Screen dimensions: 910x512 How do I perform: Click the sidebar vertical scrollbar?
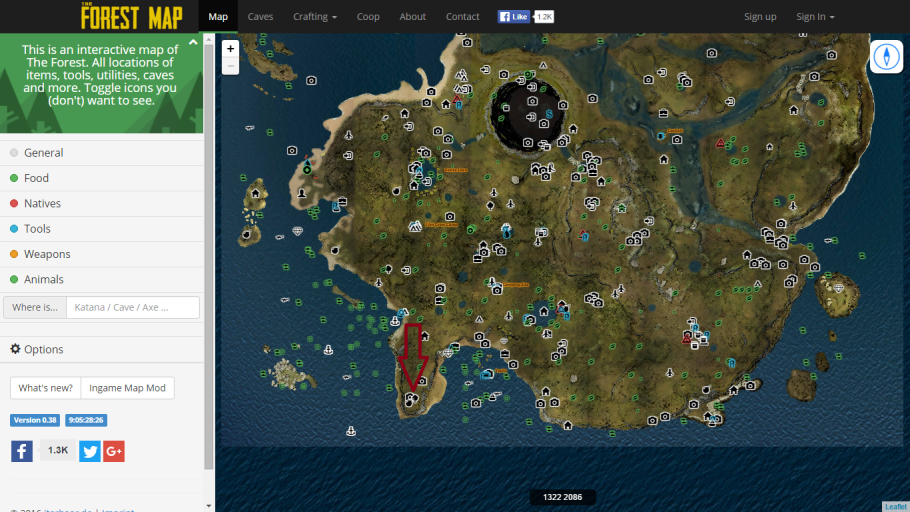[x=209, y=250]
